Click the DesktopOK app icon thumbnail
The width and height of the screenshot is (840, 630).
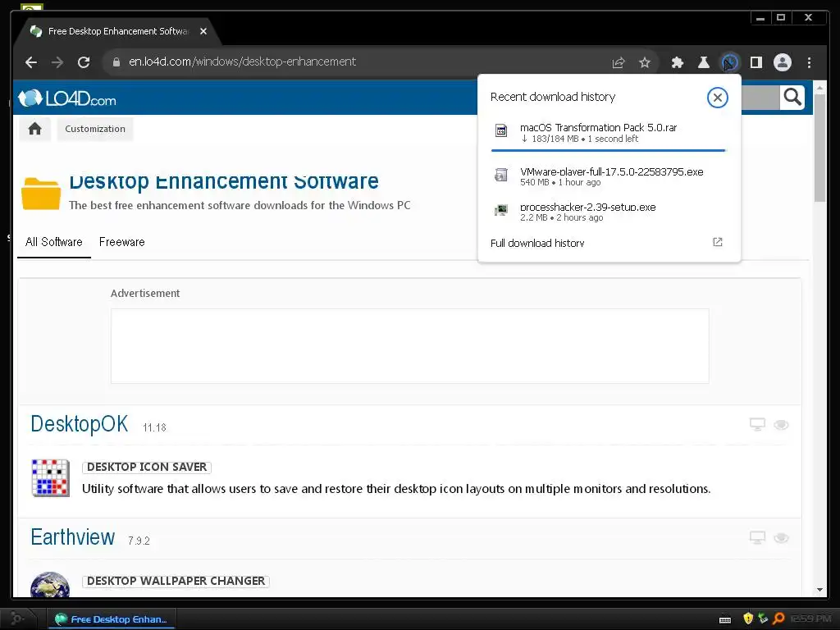pos(50,478)
